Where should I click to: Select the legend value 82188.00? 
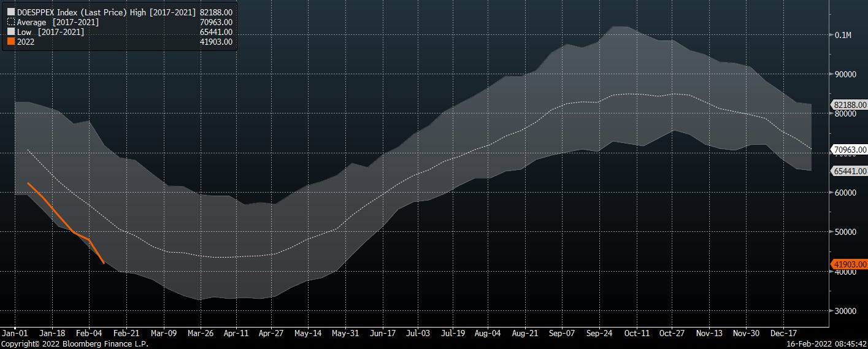(217, 12)
